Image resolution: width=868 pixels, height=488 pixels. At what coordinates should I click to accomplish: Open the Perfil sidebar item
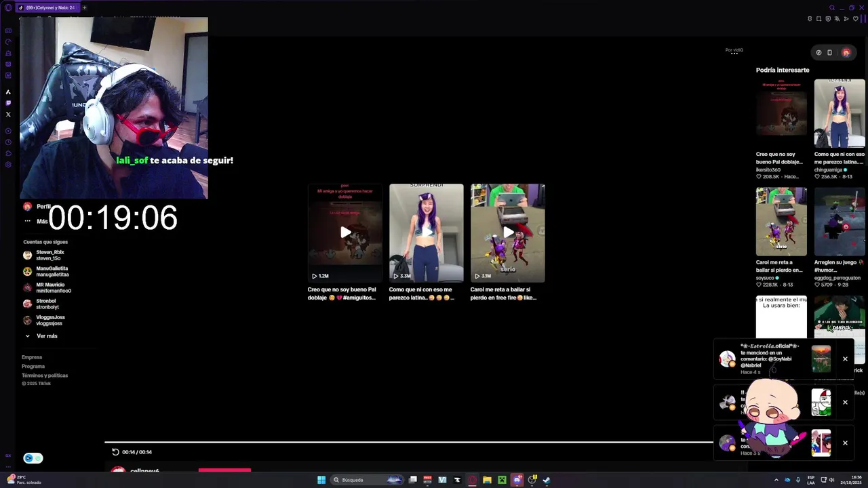pyautogui.click(x=37, y=207)
